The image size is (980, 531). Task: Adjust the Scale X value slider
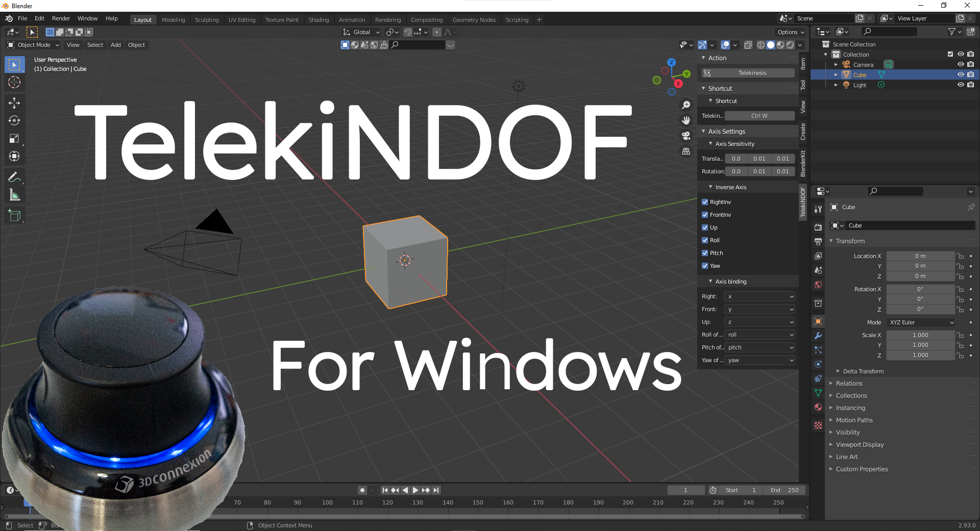[920, 335]
